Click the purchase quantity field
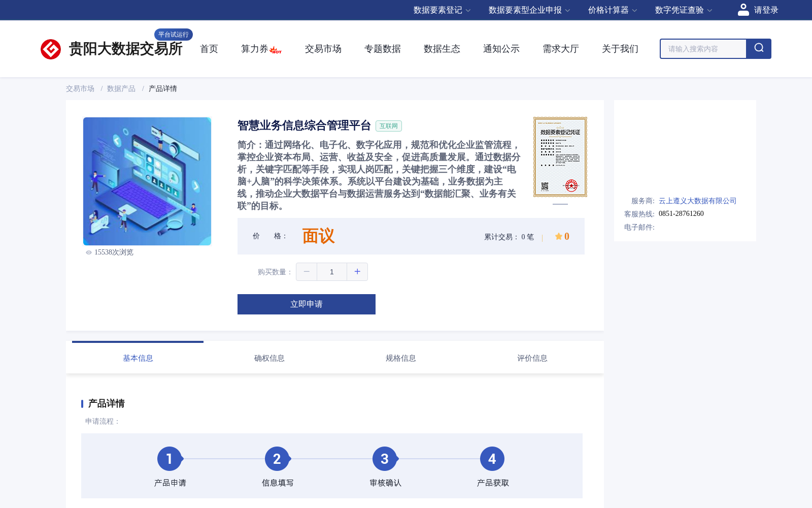The width and height of the screenshot is (812, 508). (332, 272)
